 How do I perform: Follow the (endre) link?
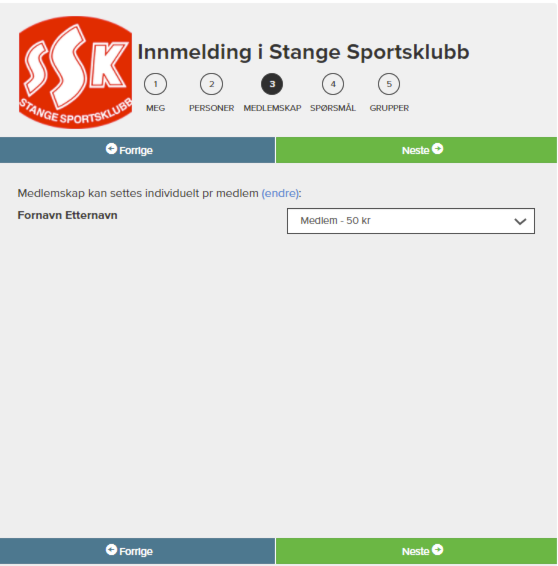click(x=280, y=193)
